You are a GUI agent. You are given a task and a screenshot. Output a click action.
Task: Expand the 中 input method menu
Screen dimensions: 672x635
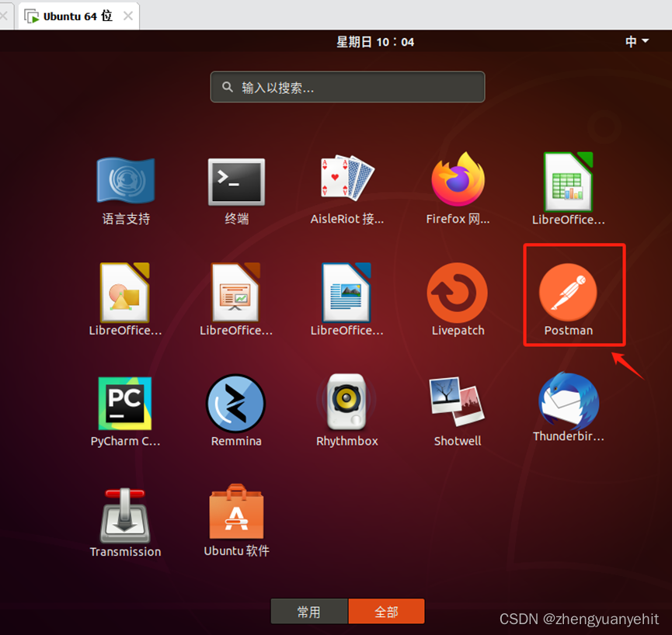click(x=637, y=42)
